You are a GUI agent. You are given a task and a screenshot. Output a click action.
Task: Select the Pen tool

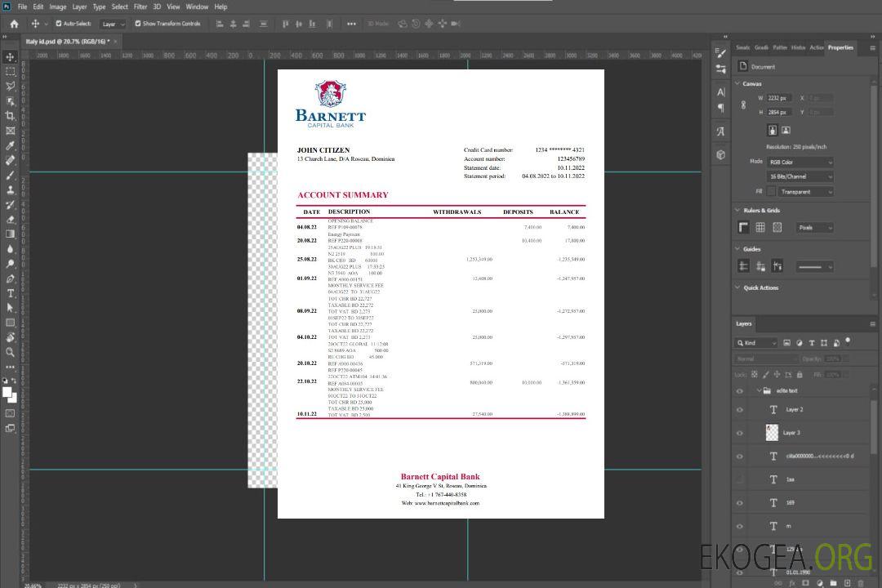point(10,278)
